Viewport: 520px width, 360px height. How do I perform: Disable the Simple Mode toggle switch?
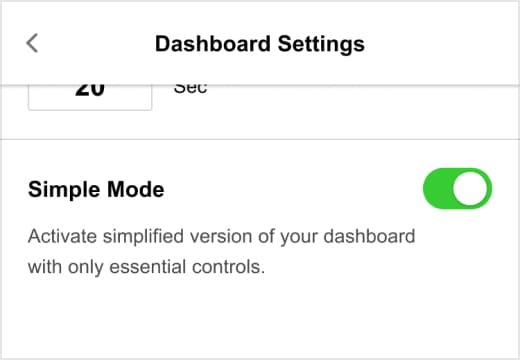coord(457,189)
